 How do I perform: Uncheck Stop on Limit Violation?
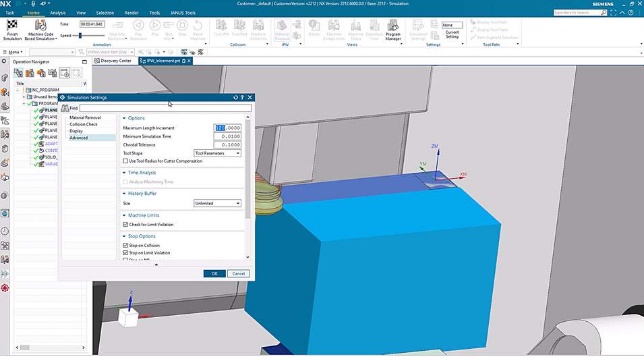(125, 253)
